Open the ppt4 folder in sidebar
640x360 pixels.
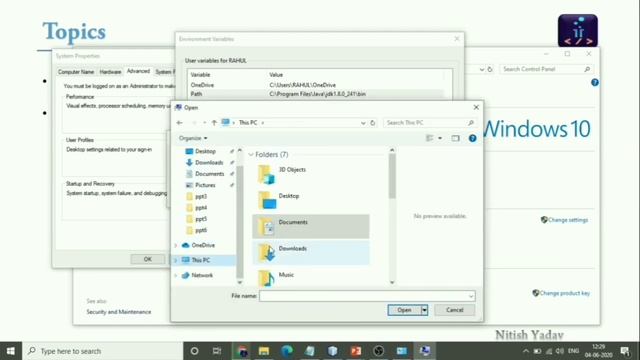(x=201, y=208)
